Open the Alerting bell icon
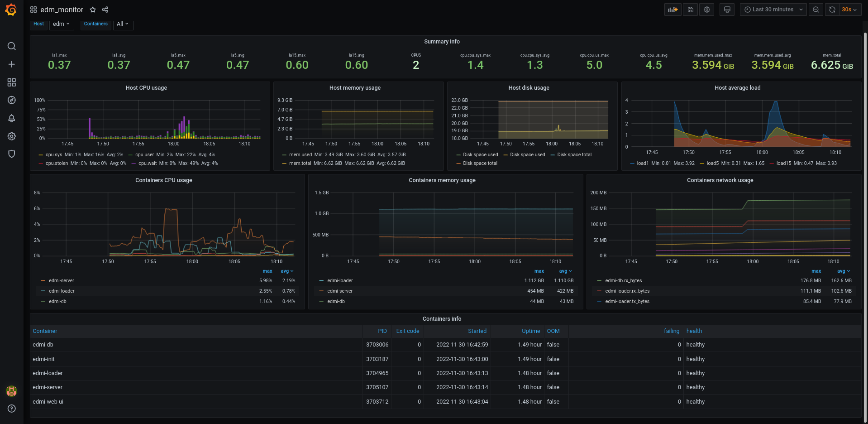The width and height of the screenshot is (868, 424). tap(12, 118)
